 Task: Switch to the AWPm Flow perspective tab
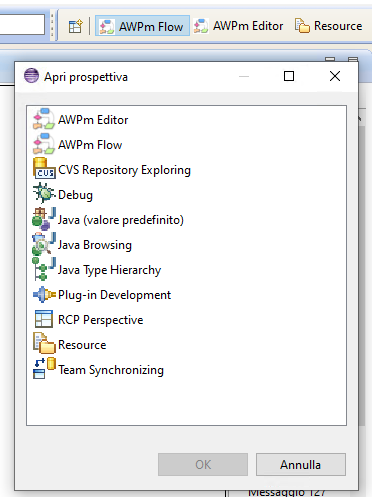142,26
